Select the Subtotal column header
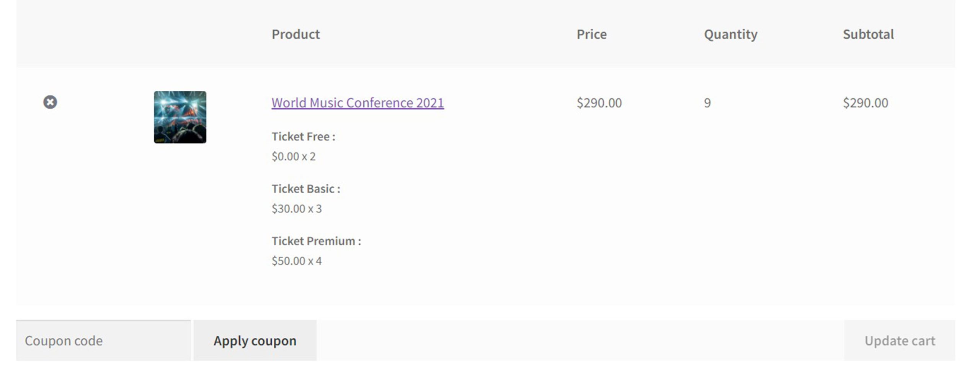980x375 pixels. tap(868, 34)
